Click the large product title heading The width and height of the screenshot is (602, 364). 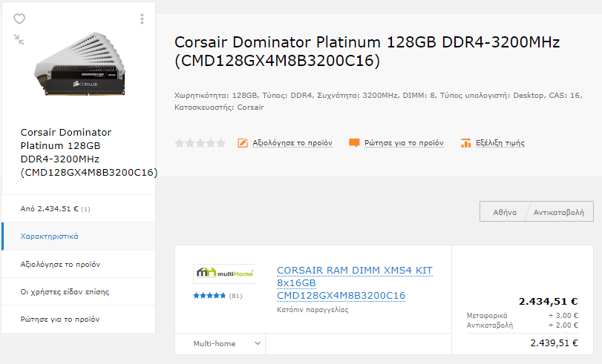pos(367,51)
